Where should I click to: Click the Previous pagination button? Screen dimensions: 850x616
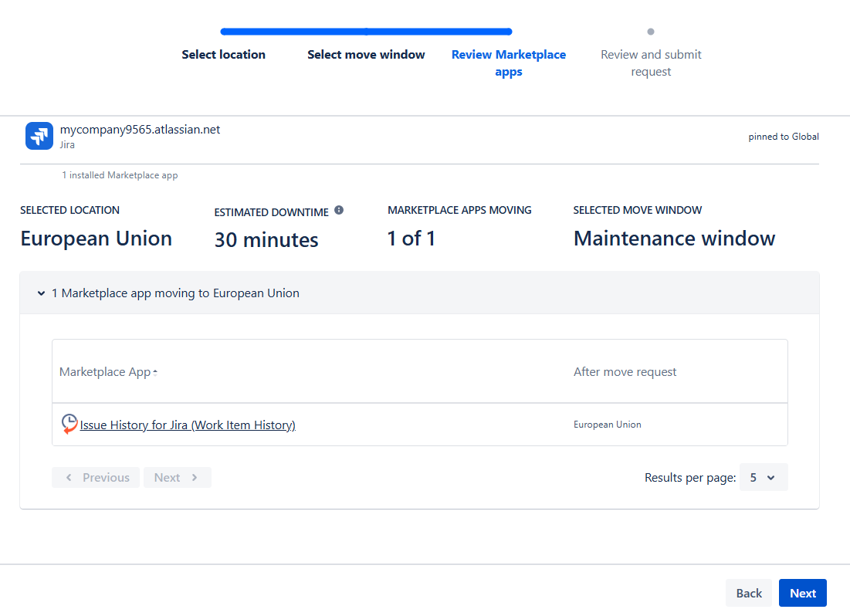(97, 477)
